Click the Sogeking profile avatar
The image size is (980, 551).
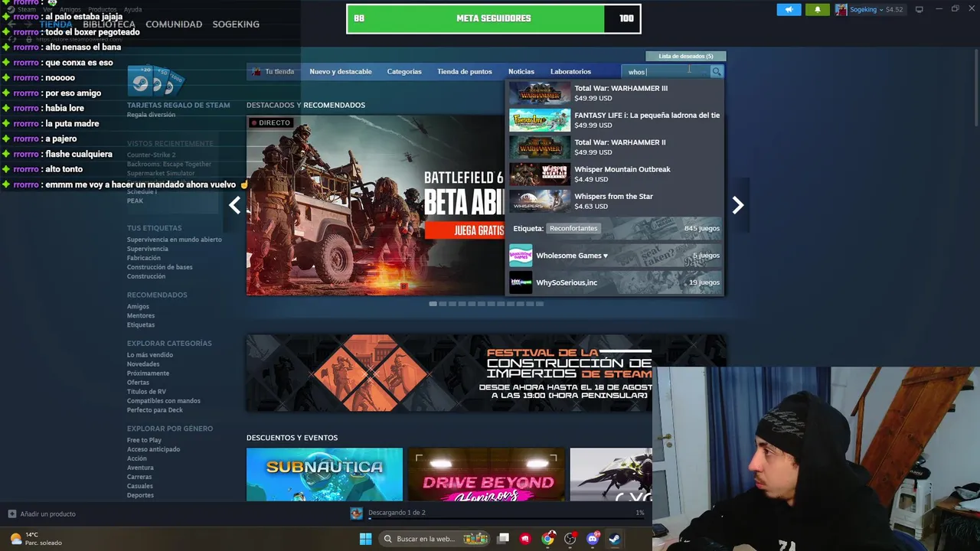coord(841,10)
